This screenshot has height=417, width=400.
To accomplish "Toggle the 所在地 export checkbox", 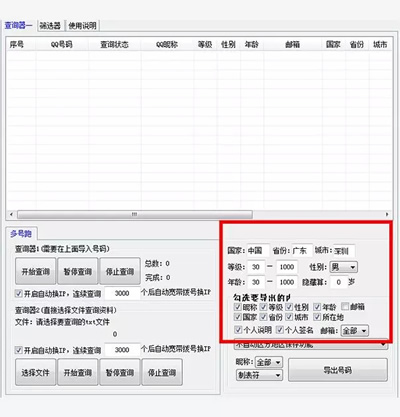I will [x=317, y=317].
